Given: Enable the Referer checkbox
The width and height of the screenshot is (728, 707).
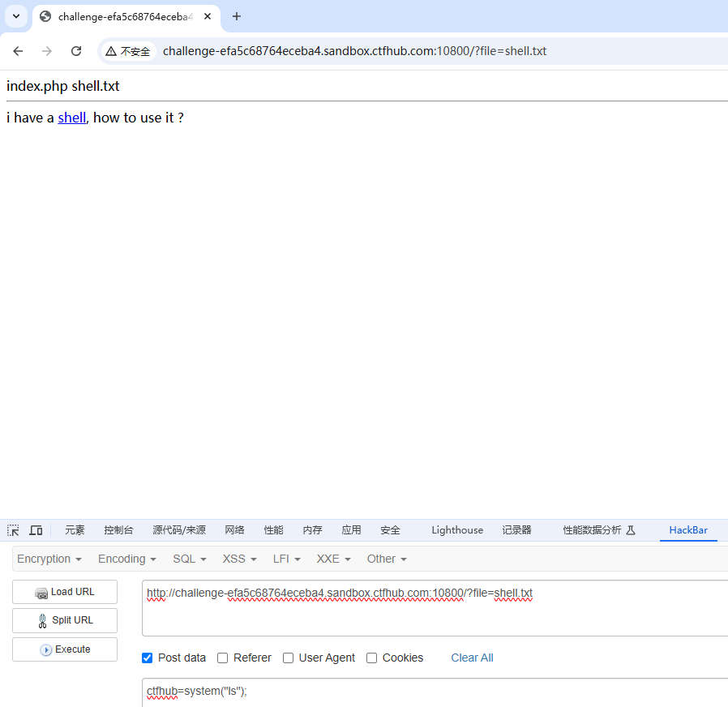Looking at the screenshot, I should point(223,658).
